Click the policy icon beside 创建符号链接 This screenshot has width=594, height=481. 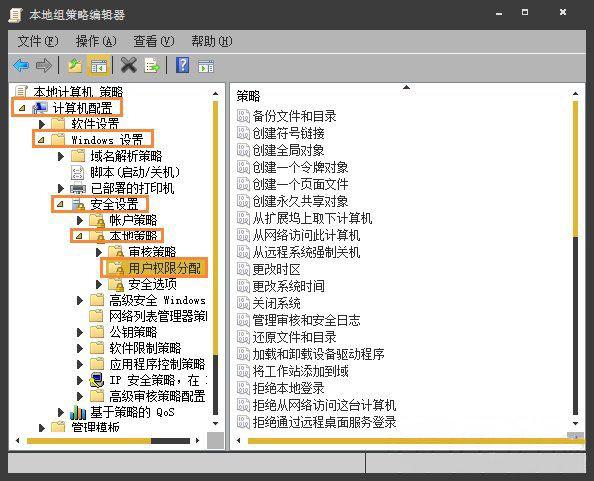(x=243, y=133)
